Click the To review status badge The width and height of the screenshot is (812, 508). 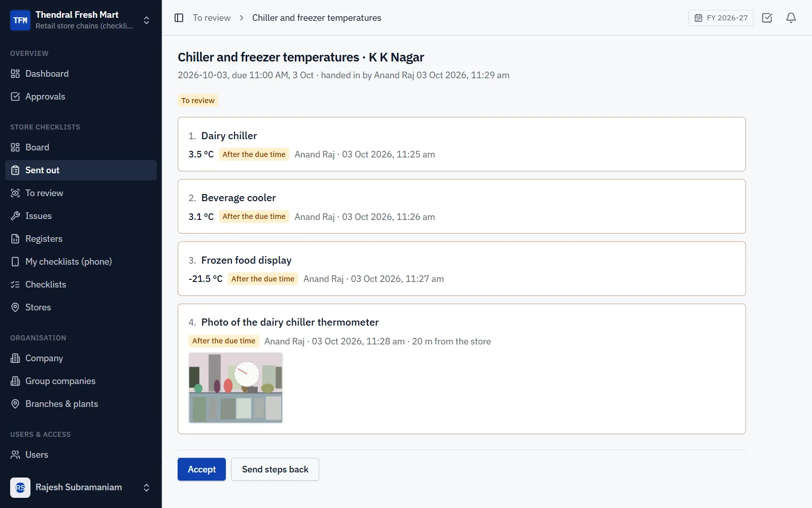click(198, 101)
